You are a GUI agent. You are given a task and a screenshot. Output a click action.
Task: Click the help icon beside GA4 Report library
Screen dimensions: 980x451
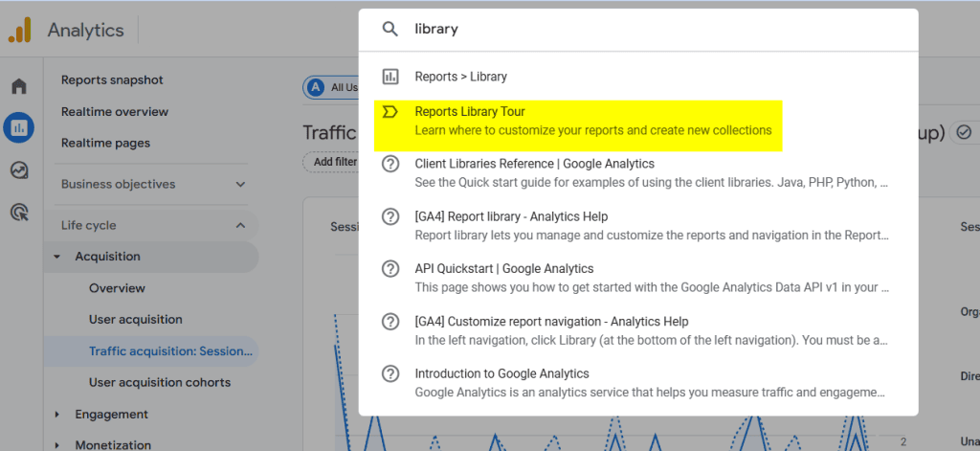pyautogui.click(x=390, y=216)
